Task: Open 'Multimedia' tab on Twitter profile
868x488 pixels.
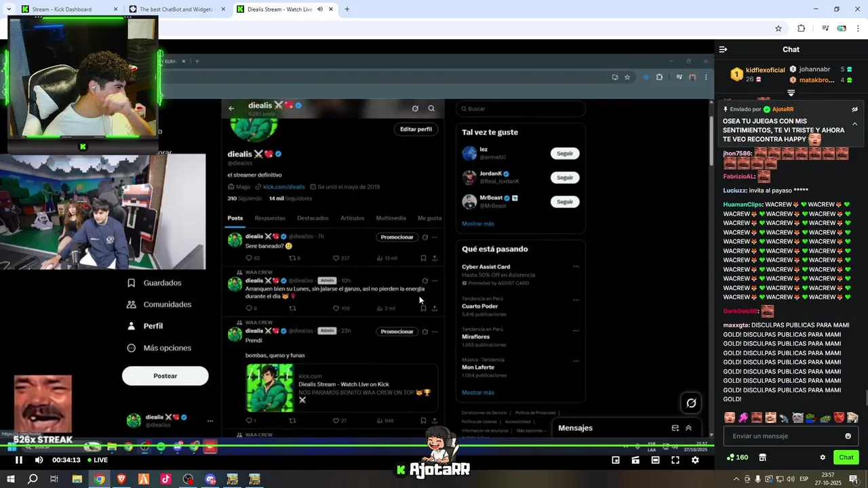Action: [x=391, y=218]
